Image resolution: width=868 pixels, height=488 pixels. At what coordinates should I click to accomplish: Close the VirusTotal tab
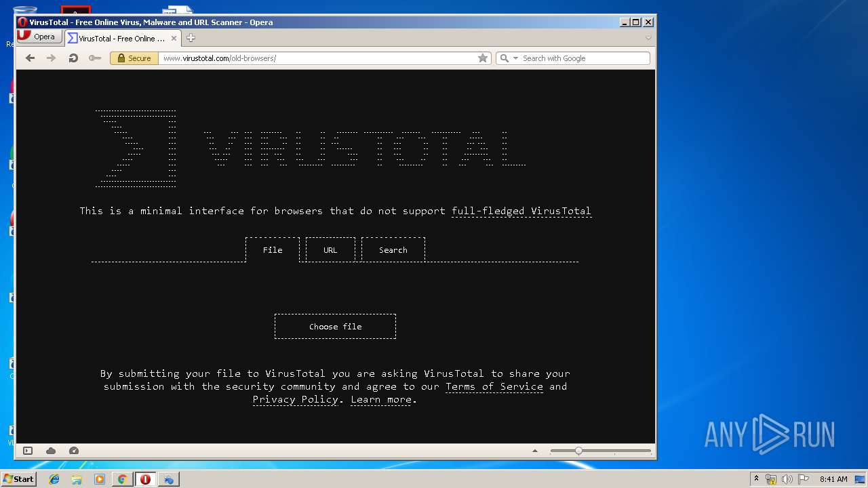(x=174, y=39)
